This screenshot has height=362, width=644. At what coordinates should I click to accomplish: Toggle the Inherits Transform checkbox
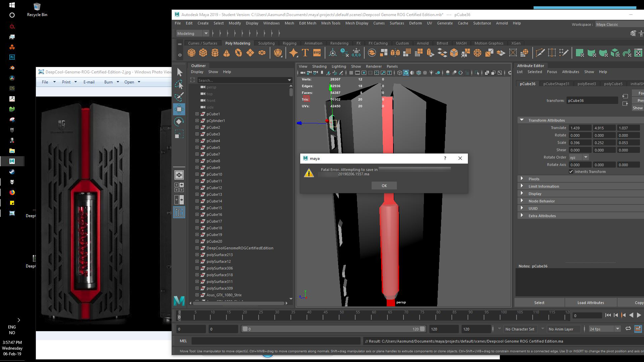pos(571,172)
